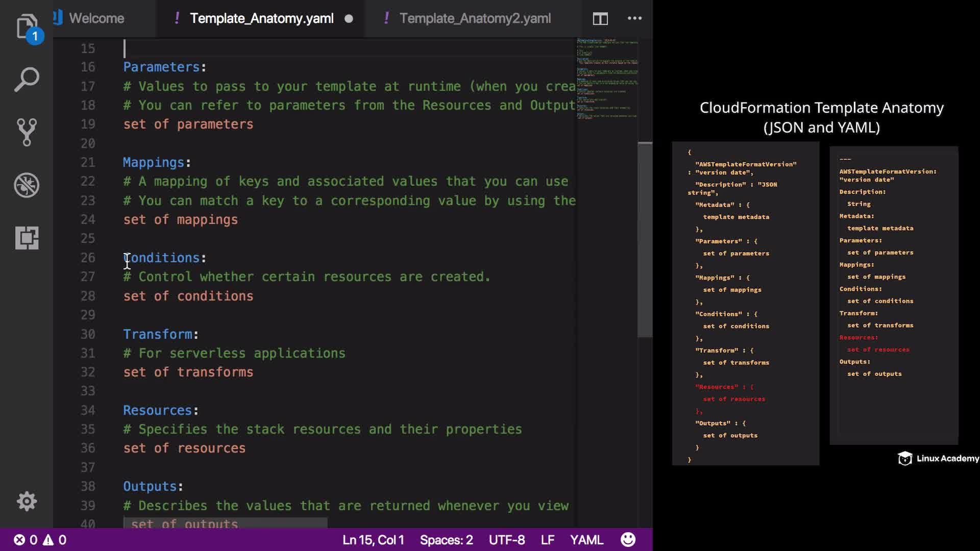
Task: Click the errors and warnings indicator
Action: coord(40,540)
